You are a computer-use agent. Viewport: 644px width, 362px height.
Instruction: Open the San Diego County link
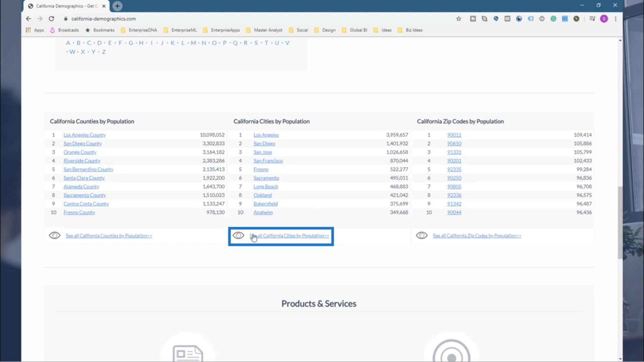[x=82, y=143]
